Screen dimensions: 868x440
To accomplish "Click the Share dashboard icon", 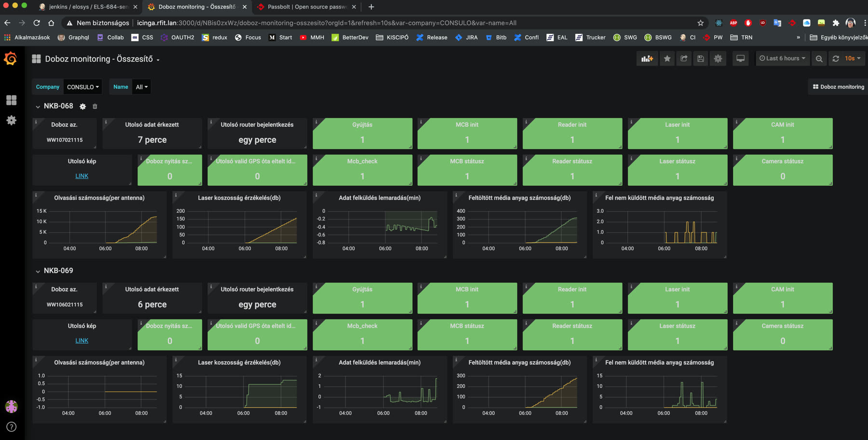I will click(684, 58).
